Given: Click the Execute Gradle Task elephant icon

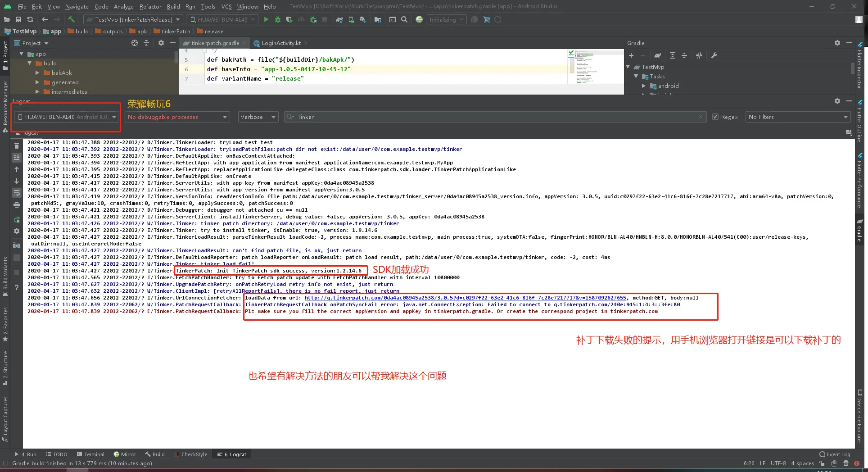Looking at the screenshot, I should tap(658, 55).
